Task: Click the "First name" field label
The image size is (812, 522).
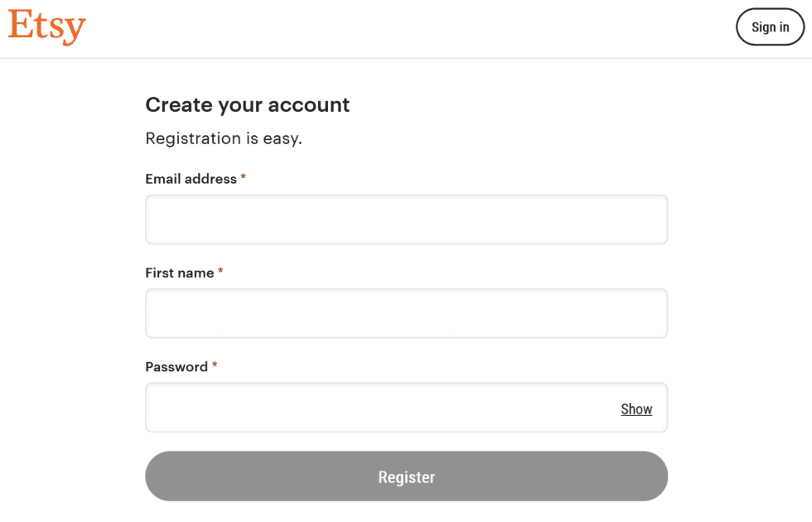Action: tap(179, 273)
